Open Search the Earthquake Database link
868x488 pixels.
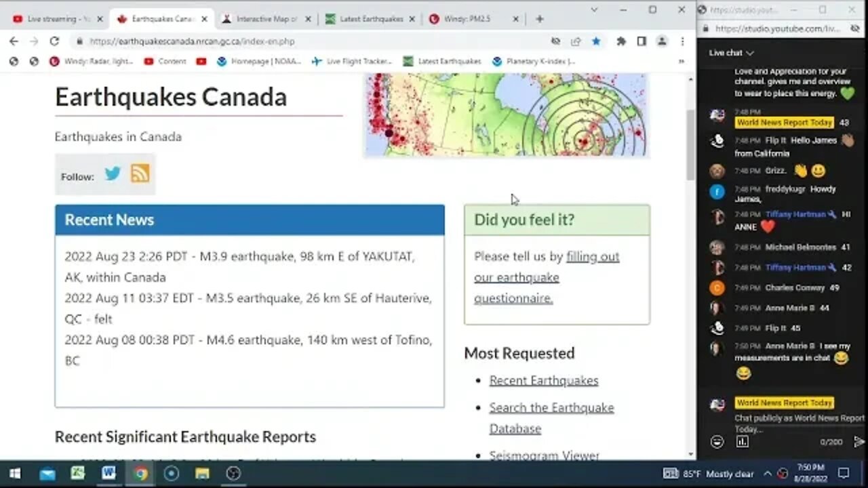point(551,418)
